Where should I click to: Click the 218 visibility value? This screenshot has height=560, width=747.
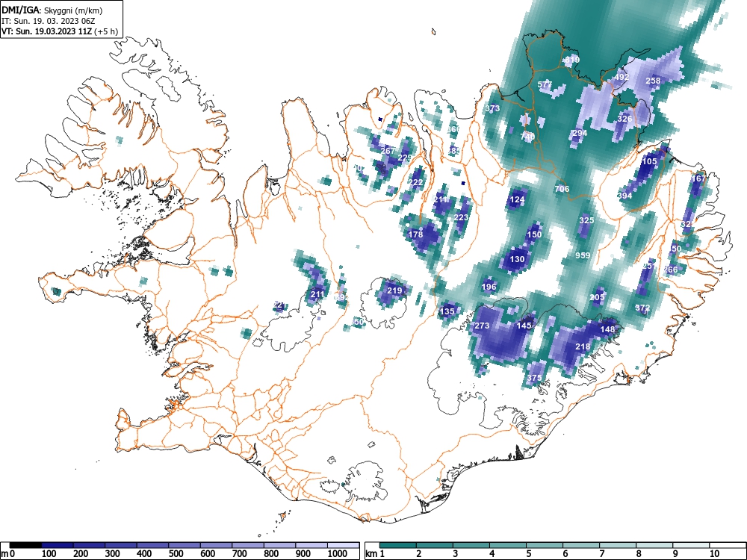coord(583,347)
